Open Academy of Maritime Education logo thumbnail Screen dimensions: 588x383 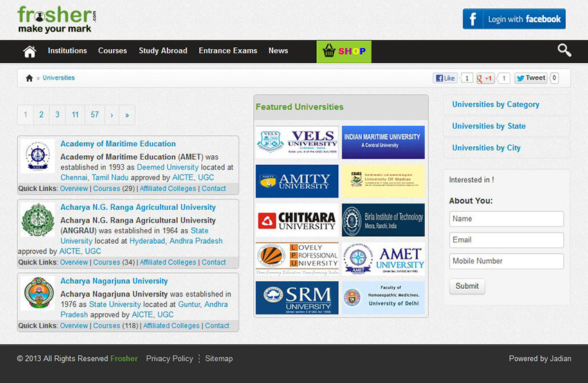37,156
